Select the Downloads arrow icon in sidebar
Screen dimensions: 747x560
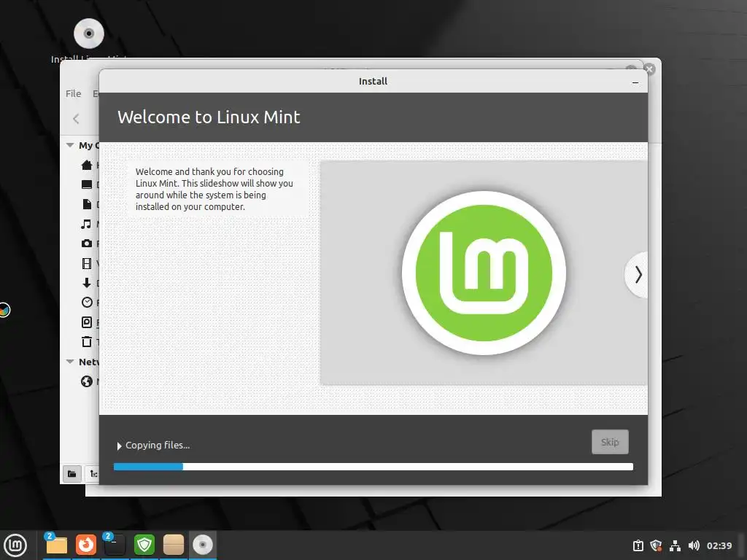click(87, 283)
